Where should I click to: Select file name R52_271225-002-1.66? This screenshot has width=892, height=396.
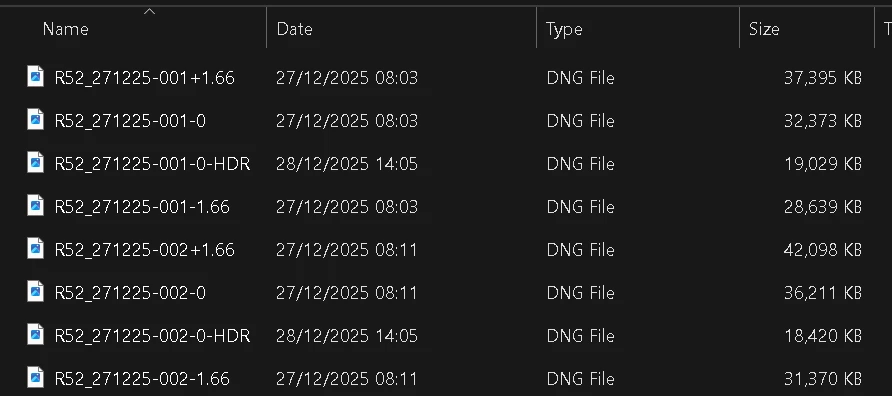tap(142, 378)
